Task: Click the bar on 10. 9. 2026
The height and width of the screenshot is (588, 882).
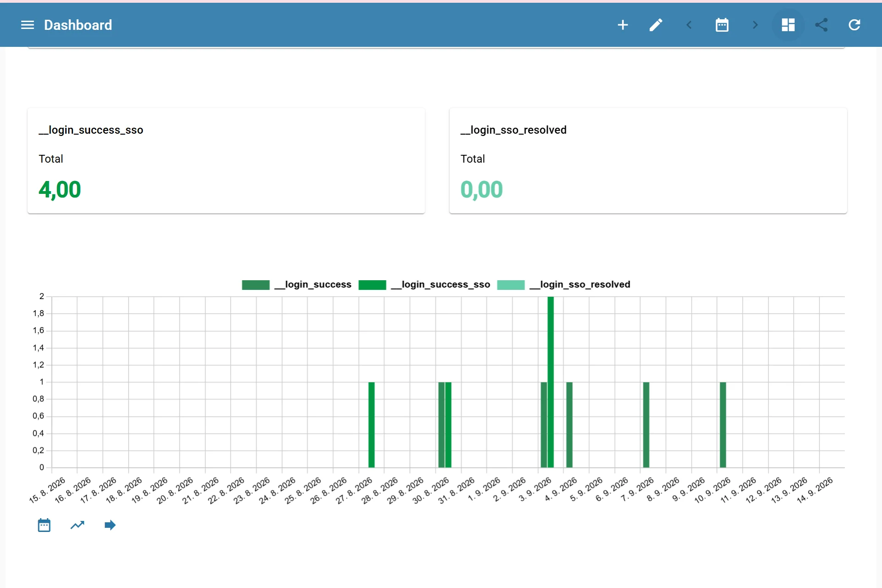Action: click(723, 425)
